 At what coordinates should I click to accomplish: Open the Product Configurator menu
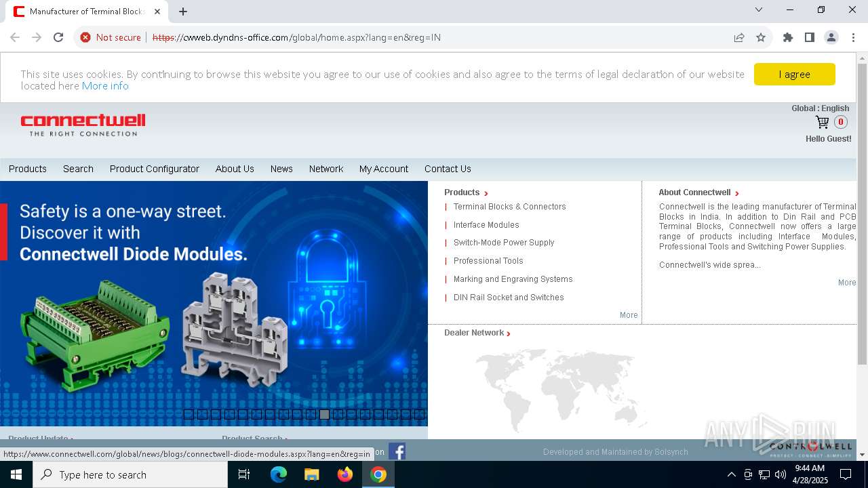[x=155, y=169]
